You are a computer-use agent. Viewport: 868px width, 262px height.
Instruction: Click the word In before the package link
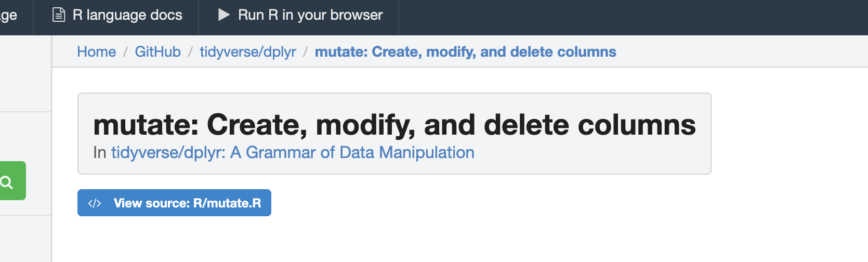click(x=100, y=152)
